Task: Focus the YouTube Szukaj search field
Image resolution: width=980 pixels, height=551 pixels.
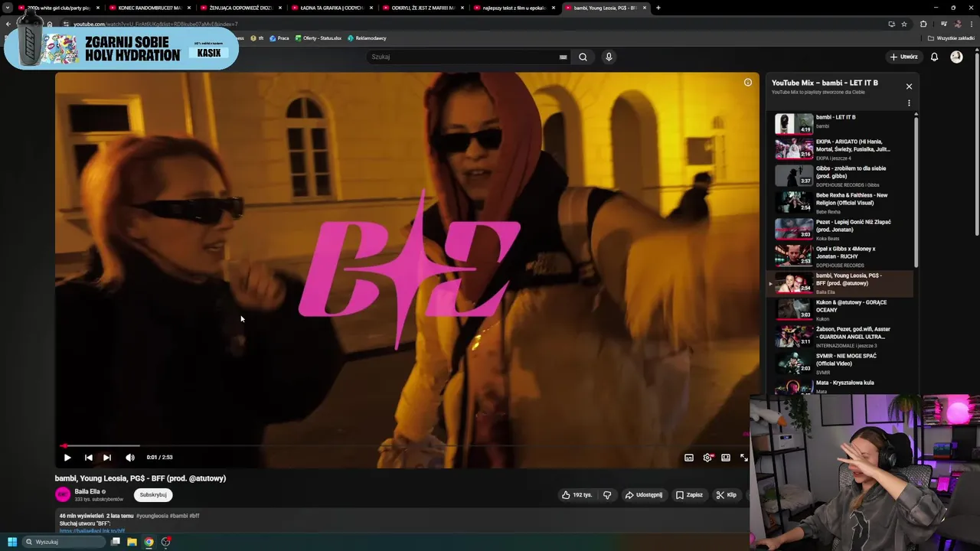Action: point(463,57)
